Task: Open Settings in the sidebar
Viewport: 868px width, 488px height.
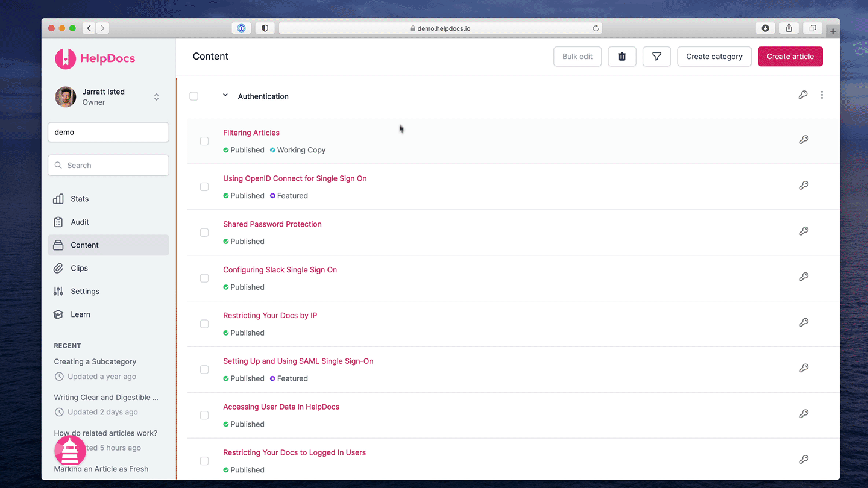Action: (x=108, y=291)
